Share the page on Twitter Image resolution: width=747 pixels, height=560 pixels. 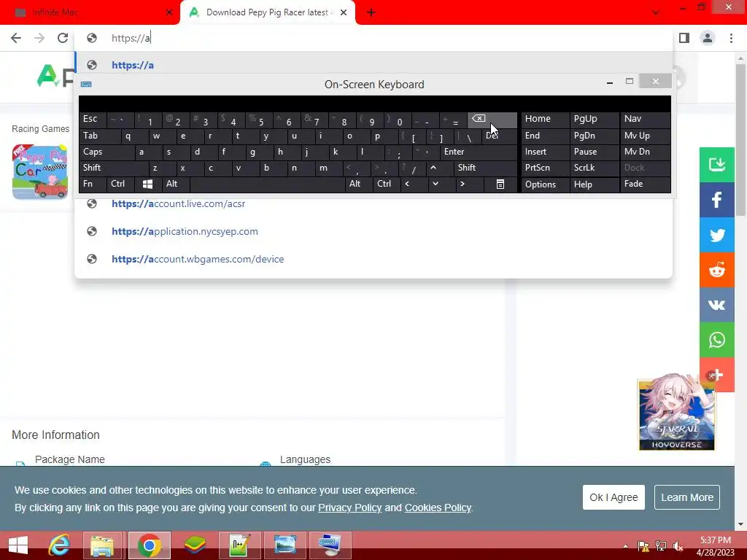[x=717, y=236]
